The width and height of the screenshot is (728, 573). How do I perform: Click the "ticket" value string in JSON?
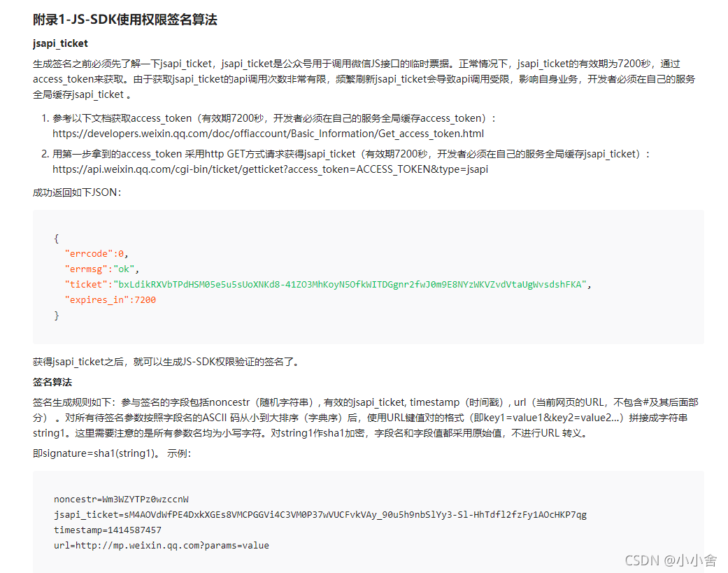(x=350, y=284)
